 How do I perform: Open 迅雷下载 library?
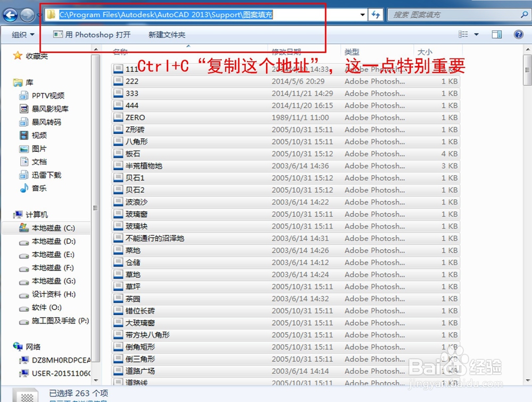40,175
